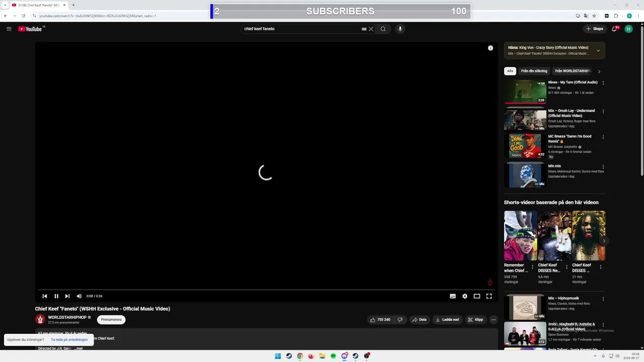644x362 pixels.
Task: Open a new browser tab with plus
Action: coord(73,5)
